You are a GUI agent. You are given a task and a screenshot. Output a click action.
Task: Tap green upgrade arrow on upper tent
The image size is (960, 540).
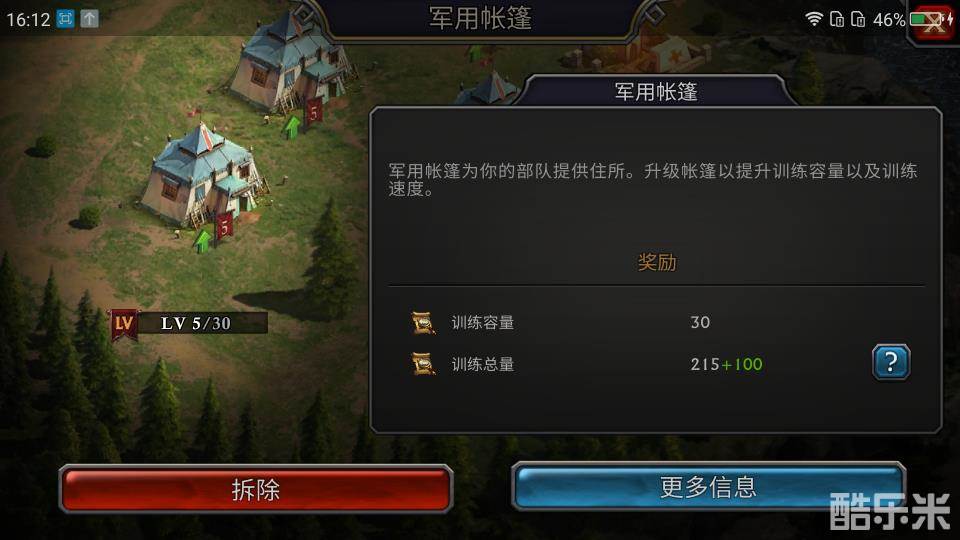[x=293, y=127]
